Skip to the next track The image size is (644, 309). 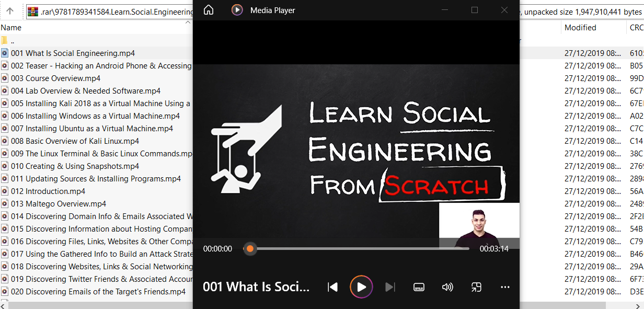pyautogui.click(x=390, y=287)
